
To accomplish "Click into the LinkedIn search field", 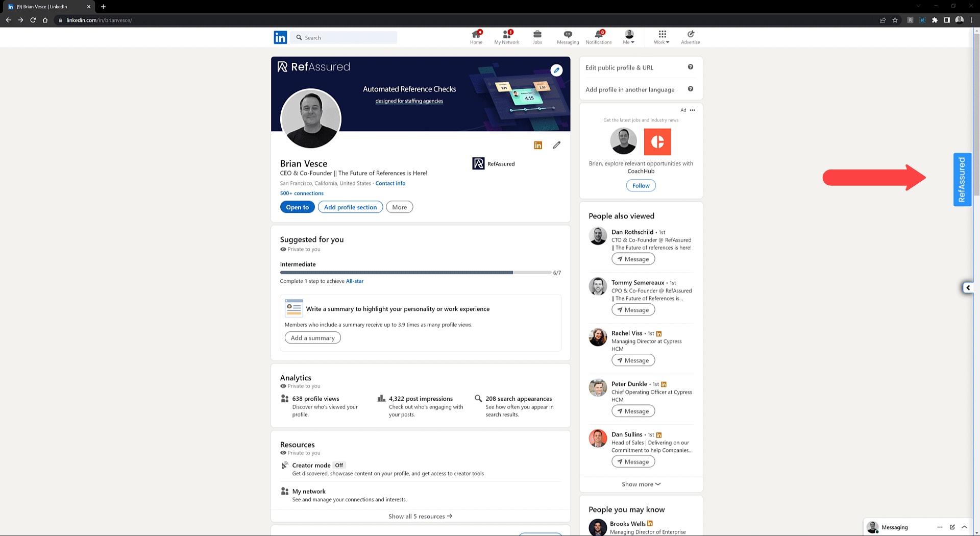I will click(x=344, y=37).
